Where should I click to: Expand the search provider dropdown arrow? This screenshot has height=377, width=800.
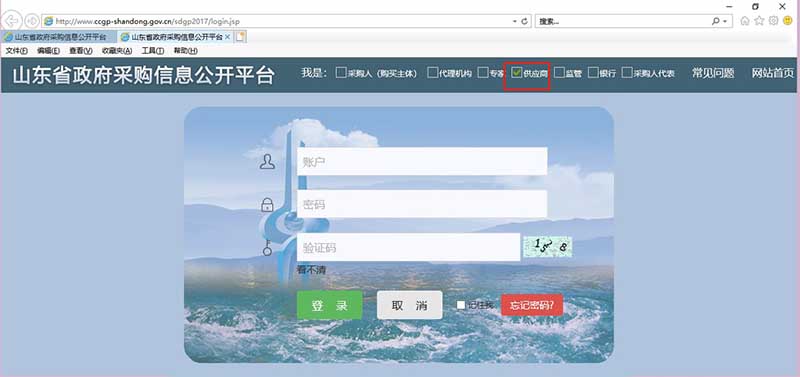[724, 22]
